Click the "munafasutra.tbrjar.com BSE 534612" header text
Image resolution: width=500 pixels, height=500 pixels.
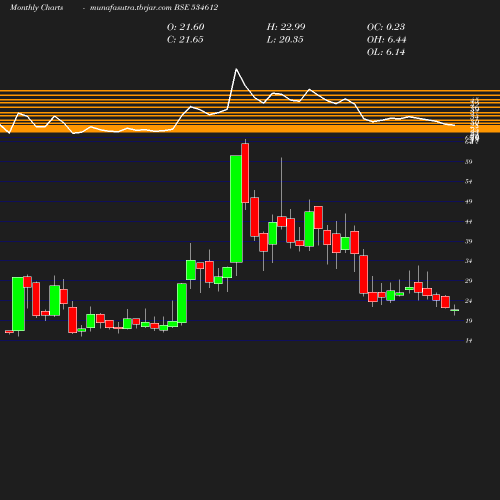pos(154,8)
